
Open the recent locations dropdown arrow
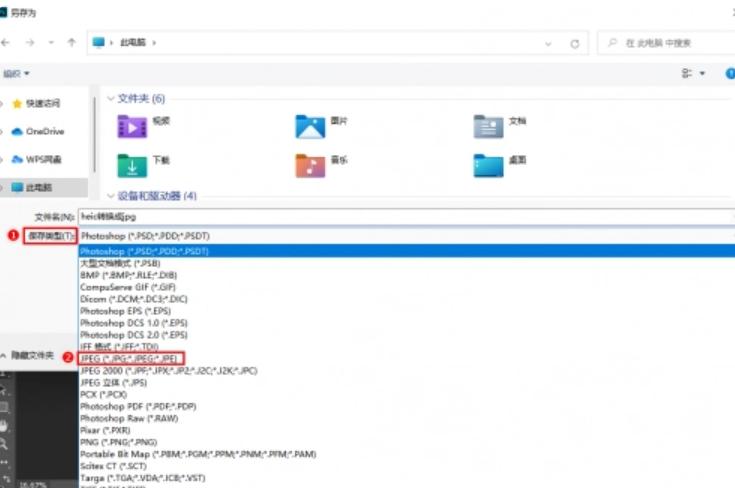click(51, 43)
